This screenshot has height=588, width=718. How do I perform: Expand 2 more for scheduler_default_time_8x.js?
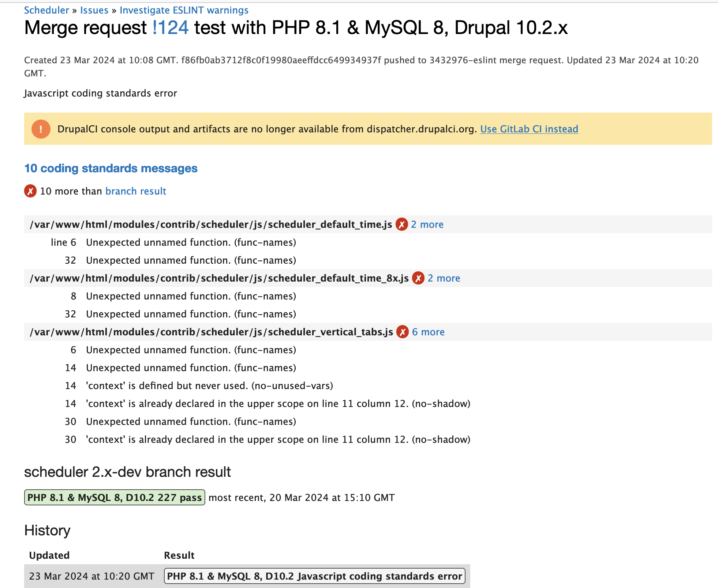(x=444, y=278)
